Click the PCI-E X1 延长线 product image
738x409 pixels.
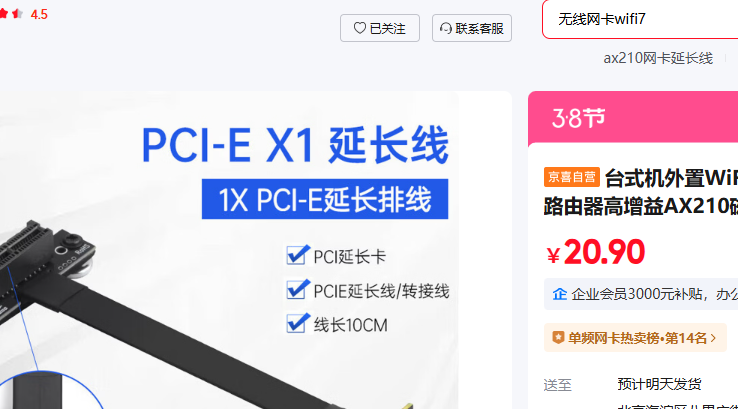coord(254,250)
